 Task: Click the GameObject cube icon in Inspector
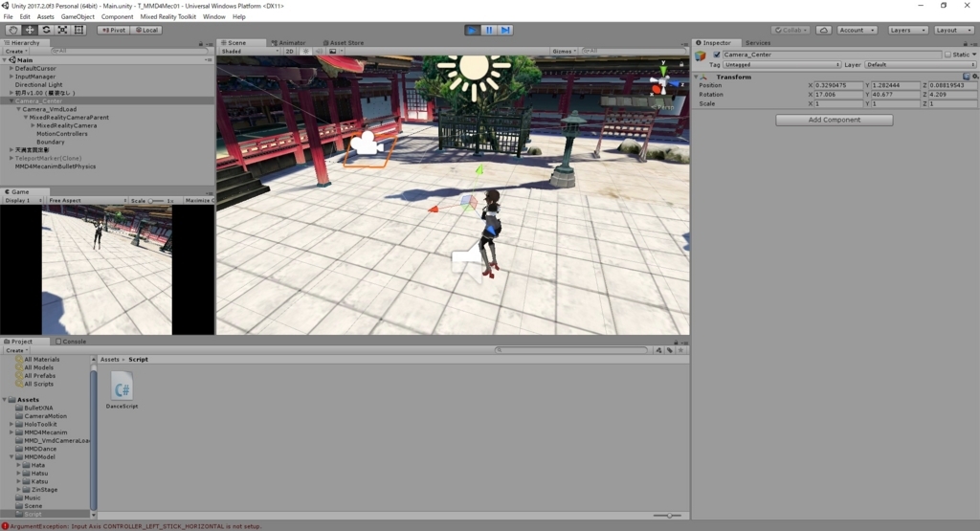[701, 56]
